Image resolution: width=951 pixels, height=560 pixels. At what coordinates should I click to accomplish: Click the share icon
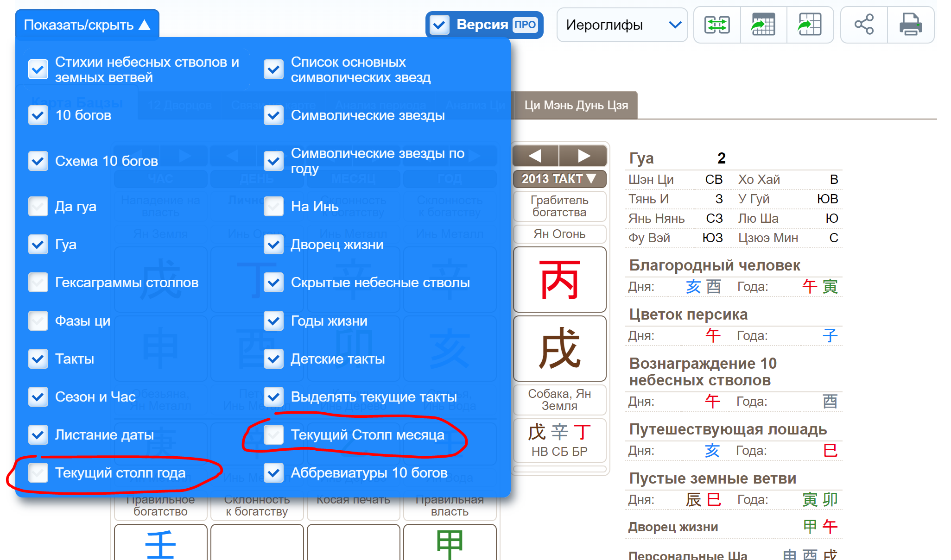[864, 25]
